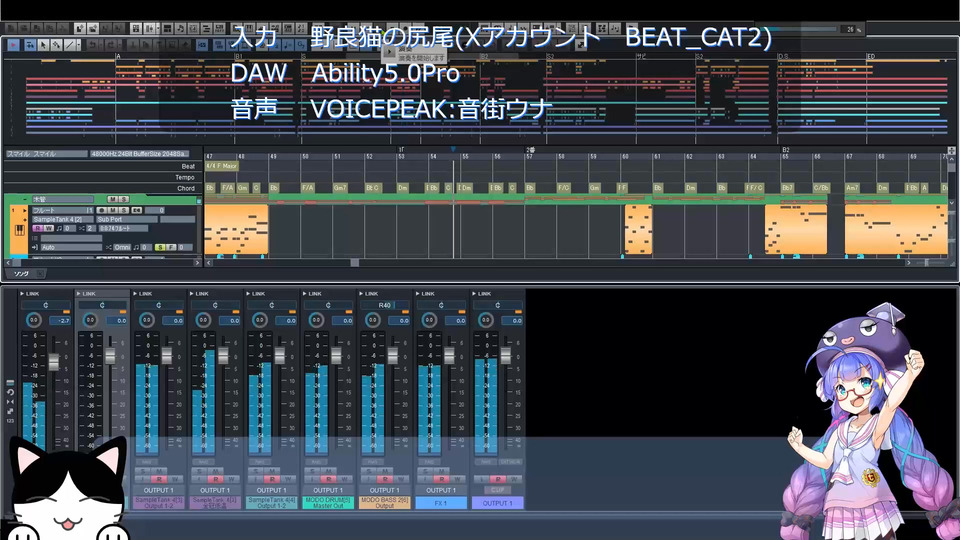Select the line drawing tool

point(70,45)
